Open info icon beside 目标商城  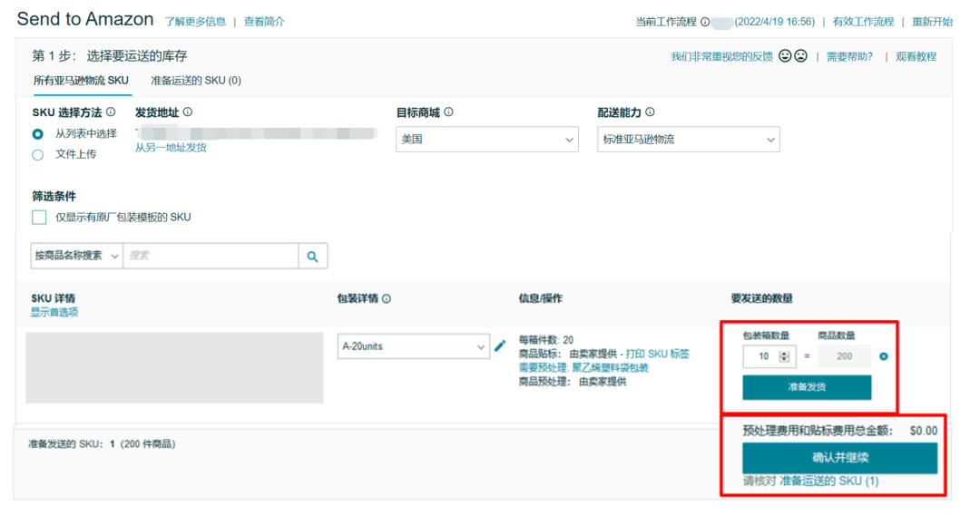pos(449,112)
